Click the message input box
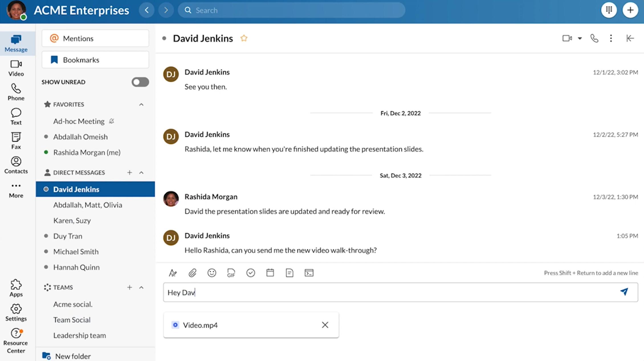Image resolution: width=644 pixels, height=361 pixels. pyautogui.click(x=400, y=292)
